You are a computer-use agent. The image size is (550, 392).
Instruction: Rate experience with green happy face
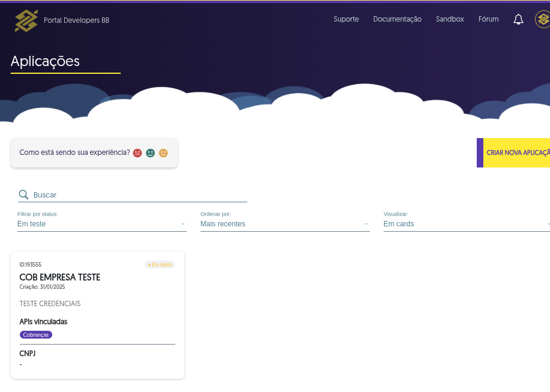tap(150, 153)
